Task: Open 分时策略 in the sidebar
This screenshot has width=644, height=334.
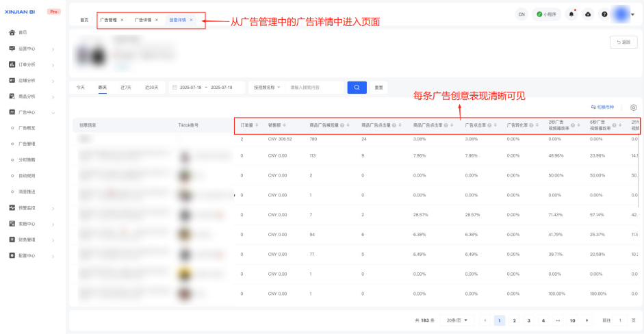Action: click(x=27, y=159)
